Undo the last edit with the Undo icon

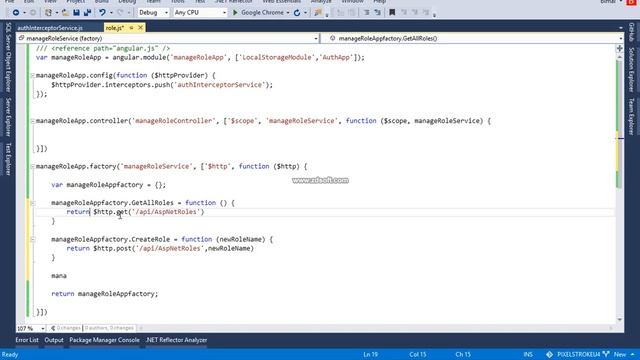tap(102, 13)
